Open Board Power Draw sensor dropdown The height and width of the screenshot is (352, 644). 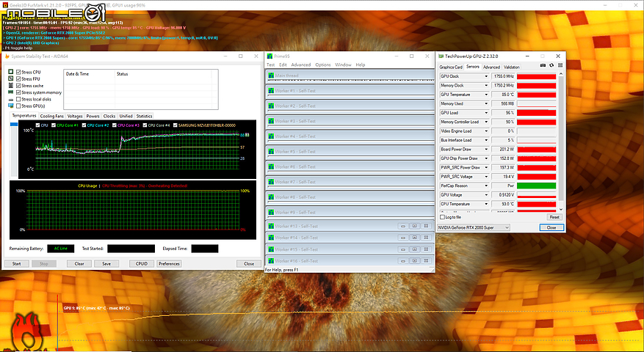[x=486, y=150]
